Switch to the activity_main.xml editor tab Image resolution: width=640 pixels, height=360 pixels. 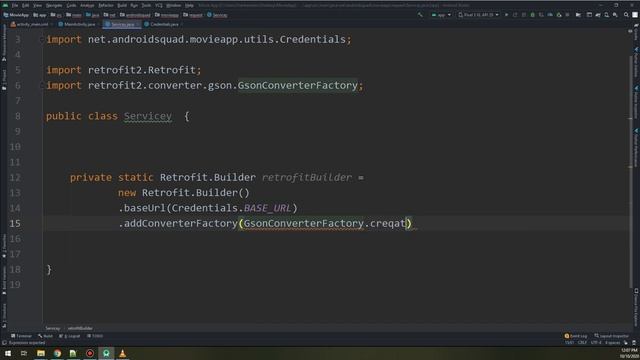click(x=30, y=24)
